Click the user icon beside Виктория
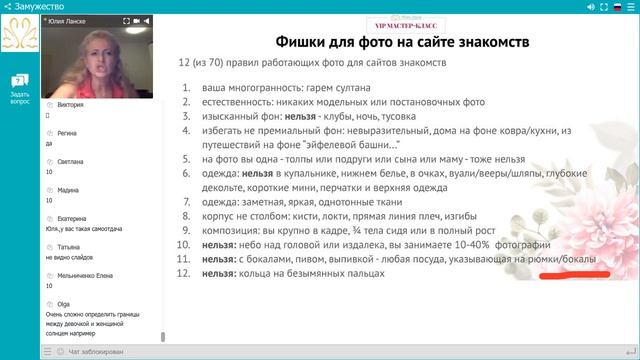640x360 pixels. pos(50,105)
